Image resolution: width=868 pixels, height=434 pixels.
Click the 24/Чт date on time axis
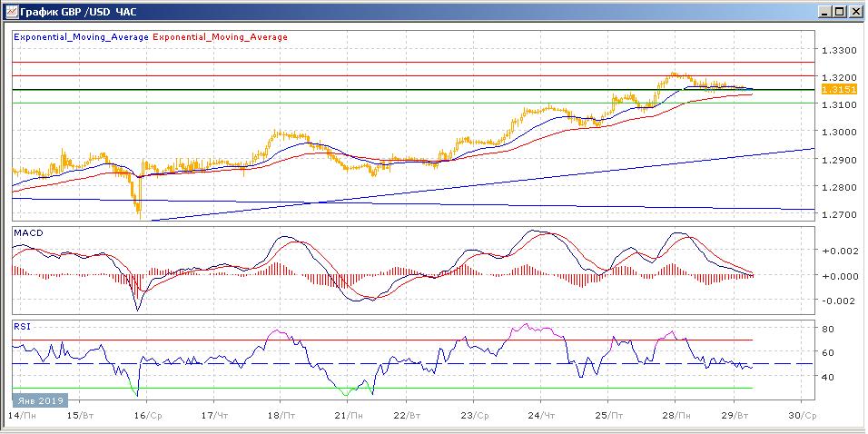coord(541,413)
